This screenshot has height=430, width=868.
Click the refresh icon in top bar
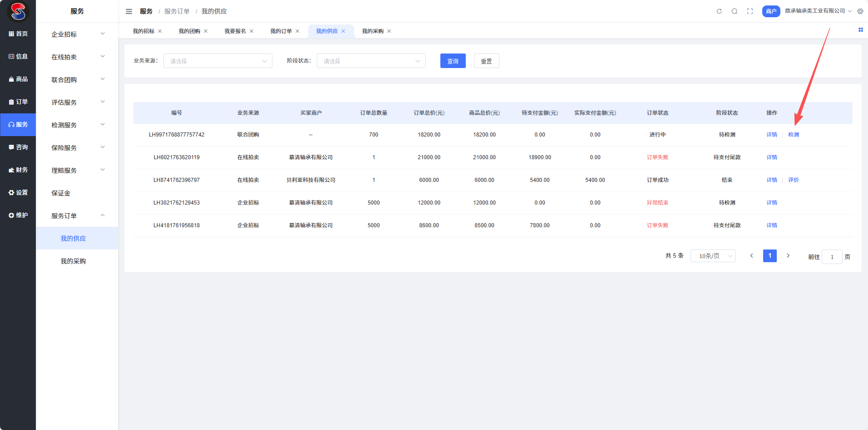(x=719, y=11)
